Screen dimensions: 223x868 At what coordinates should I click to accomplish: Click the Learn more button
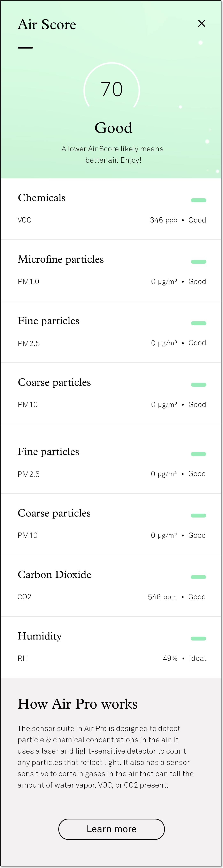(x=111, y=829)
